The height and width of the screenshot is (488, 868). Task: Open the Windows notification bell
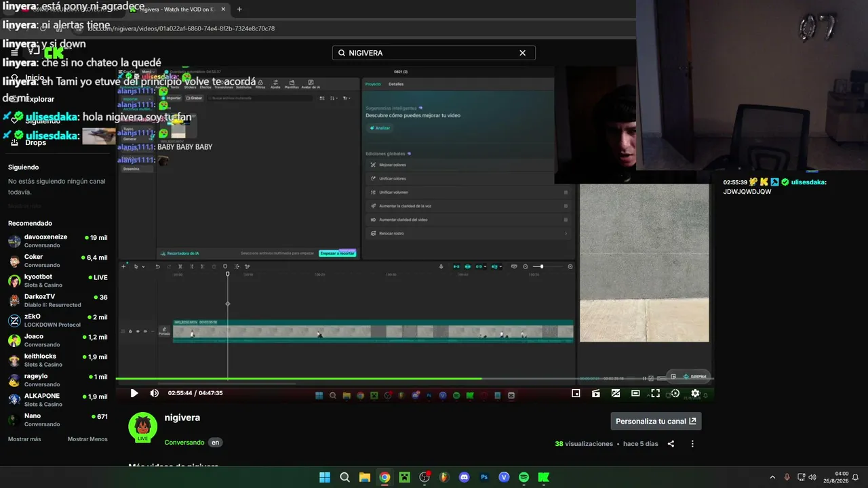(856, 477)
